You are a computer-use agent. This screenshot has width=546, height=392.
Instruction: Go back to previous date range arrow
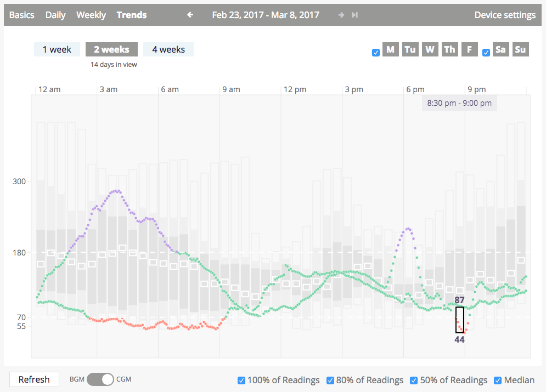(x=190, y=15)
